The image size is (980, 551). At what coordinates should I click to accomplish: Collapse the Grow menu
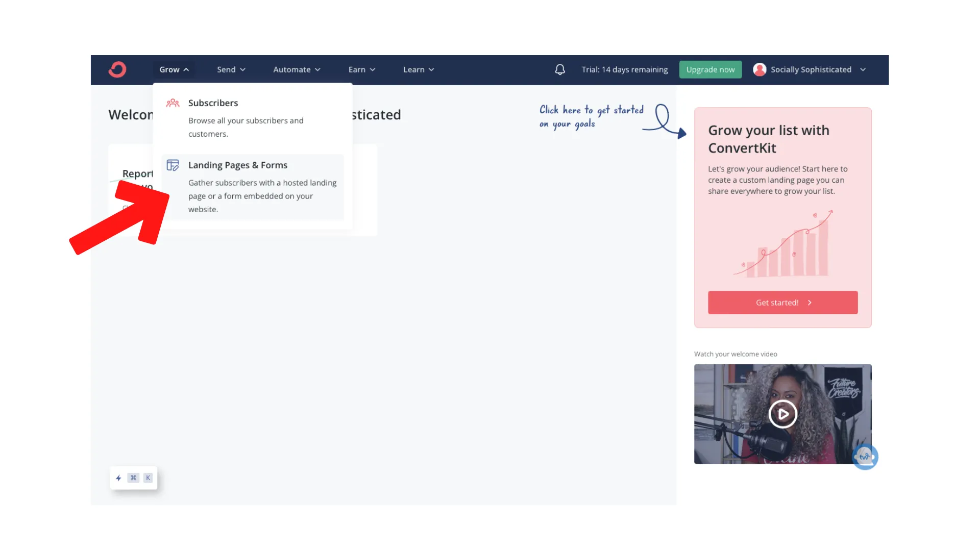tap(174, 69)
